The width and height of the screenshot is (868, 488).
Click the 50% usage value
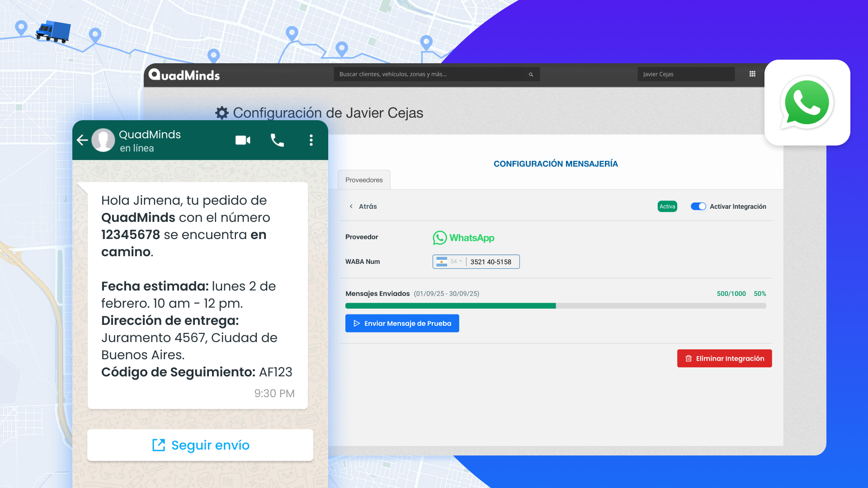point(760,294)
